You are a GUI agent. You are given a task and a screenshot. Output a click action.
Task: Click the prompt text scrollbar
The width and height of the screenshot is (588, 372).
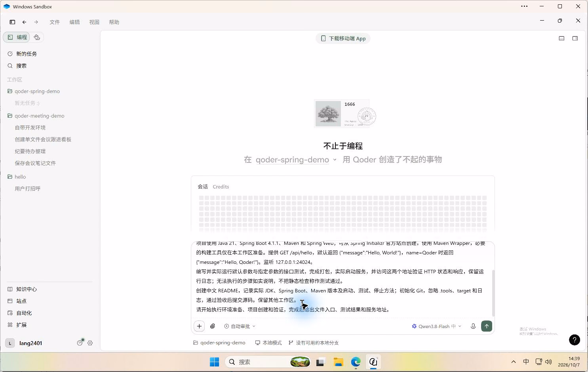pyautogui.click(x=493, y=293)
